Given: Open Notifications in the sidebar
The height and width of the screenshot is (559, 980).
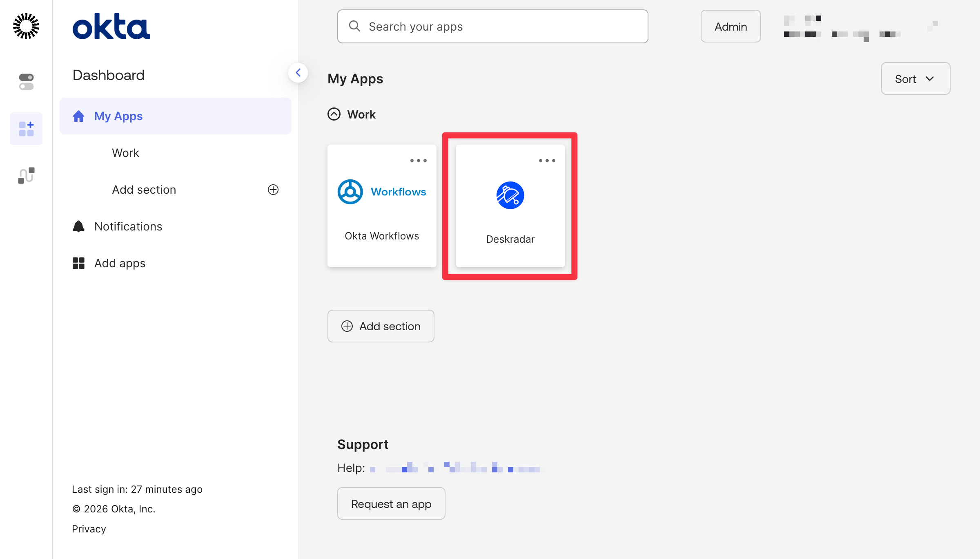Looking at the screenshot, I should (128, 226).
